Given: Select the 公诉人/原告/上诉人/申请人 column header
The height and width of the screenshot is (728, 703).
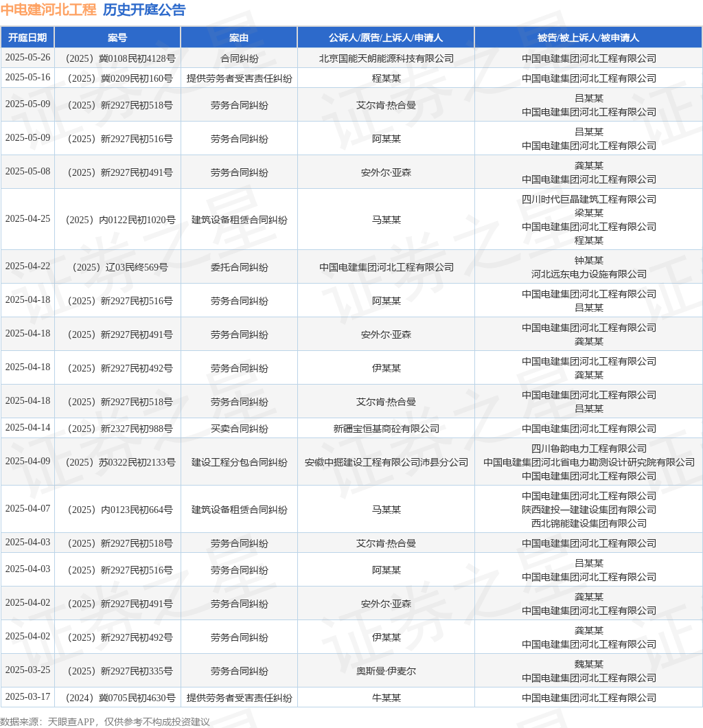Looking at the screenshot, I should pos(386,38).
